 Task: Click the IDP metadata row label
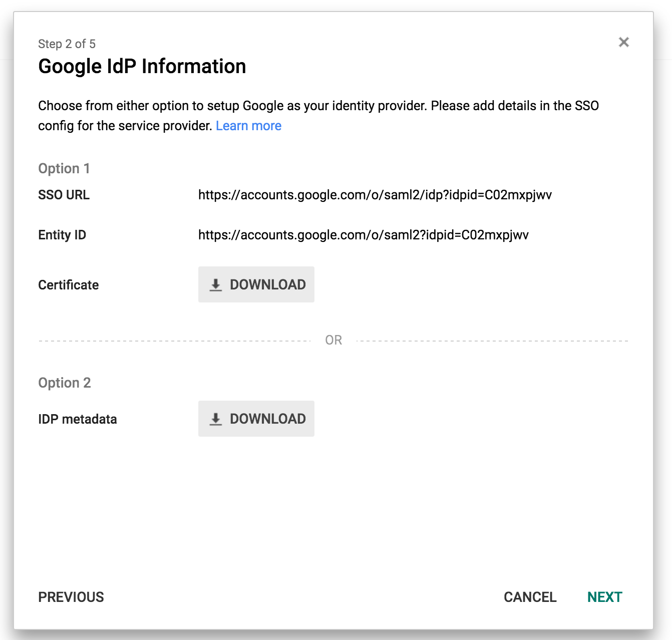[x=78, y=419]
